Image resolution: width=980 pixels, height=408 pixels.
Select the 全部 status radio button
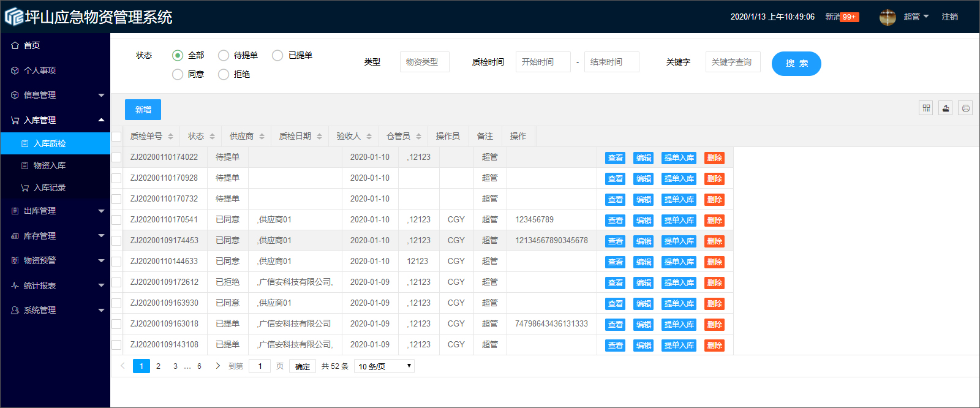click(178, 55)
